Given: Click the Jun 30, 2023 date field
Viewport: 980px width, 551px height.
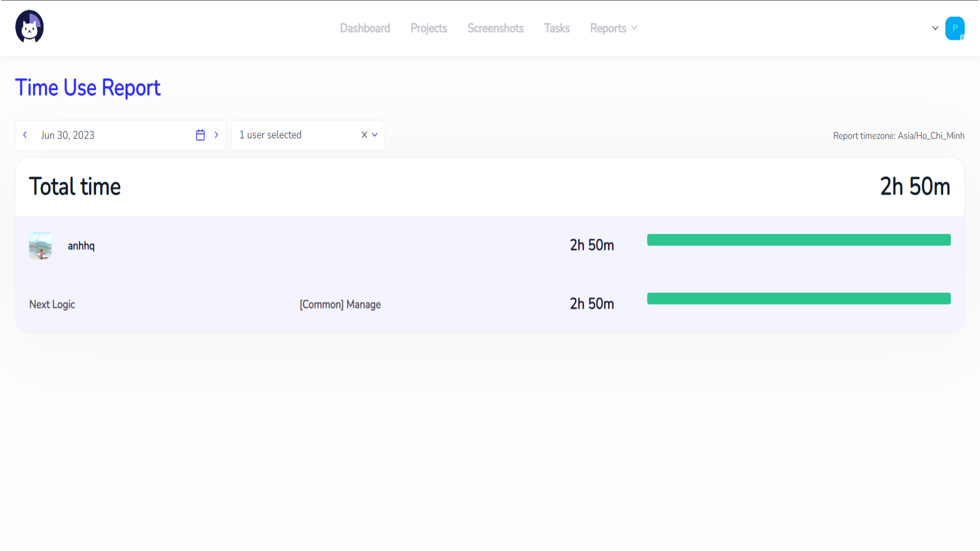Looking at the screenshot, I should 68,135.
